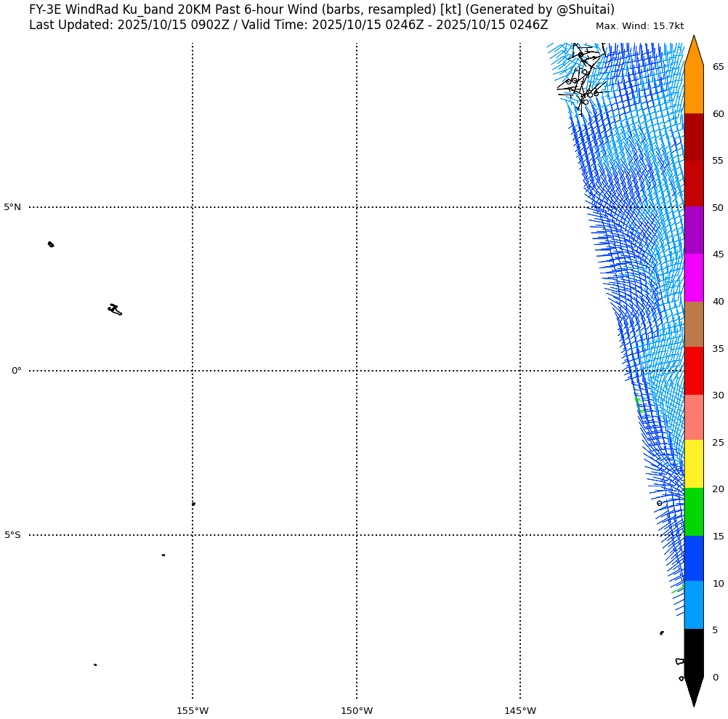Click the black 0-5 kt colorbar segment
Viewport: 728px width, 719px height.
click(x=693, y=652)
